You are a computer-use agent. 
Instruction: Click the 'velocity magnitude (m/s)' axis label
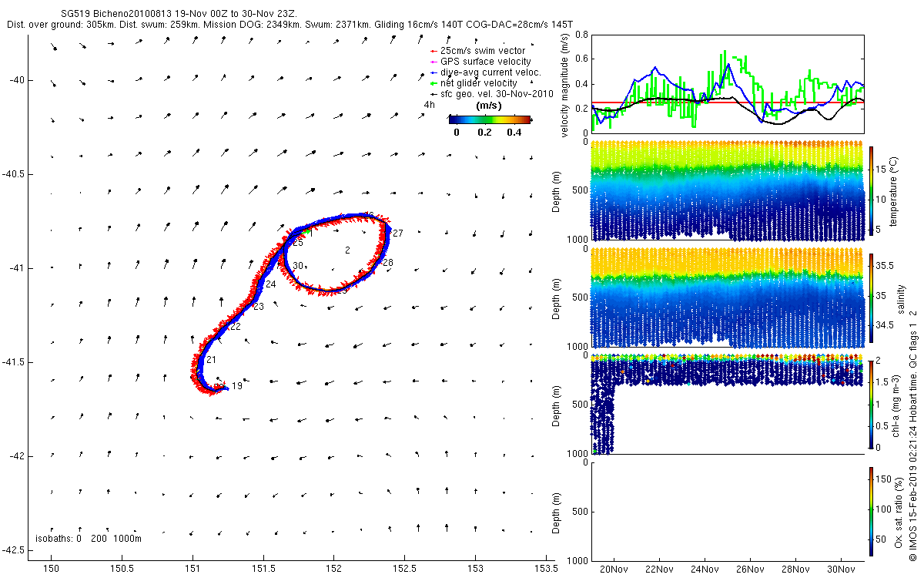(566, 85)
